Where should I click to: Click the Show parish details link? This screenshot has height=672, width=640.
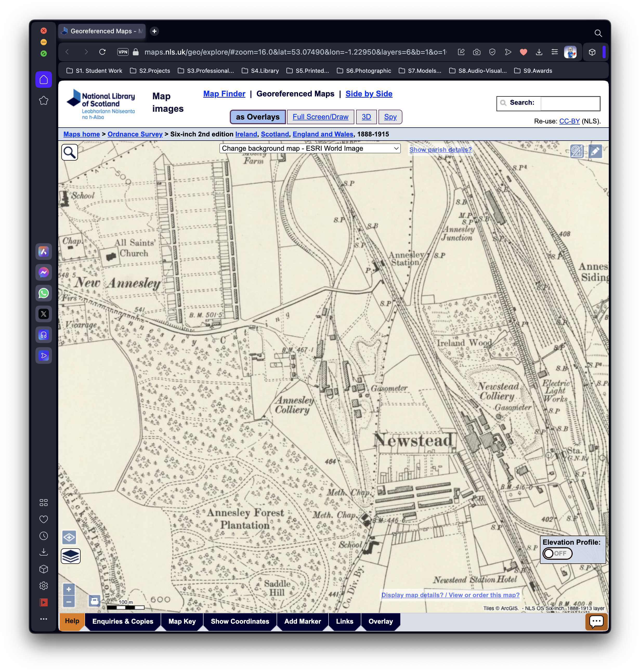coord(440,149)
